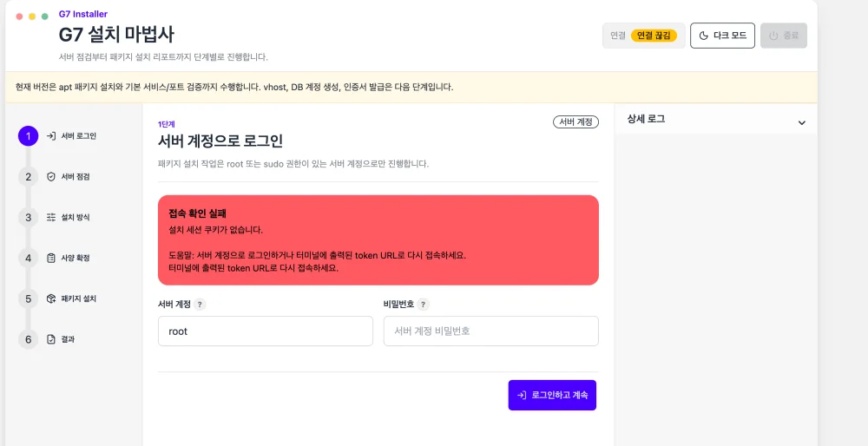Click the 1단계 step label
The image size is (868, 446).
click(167, 124)
